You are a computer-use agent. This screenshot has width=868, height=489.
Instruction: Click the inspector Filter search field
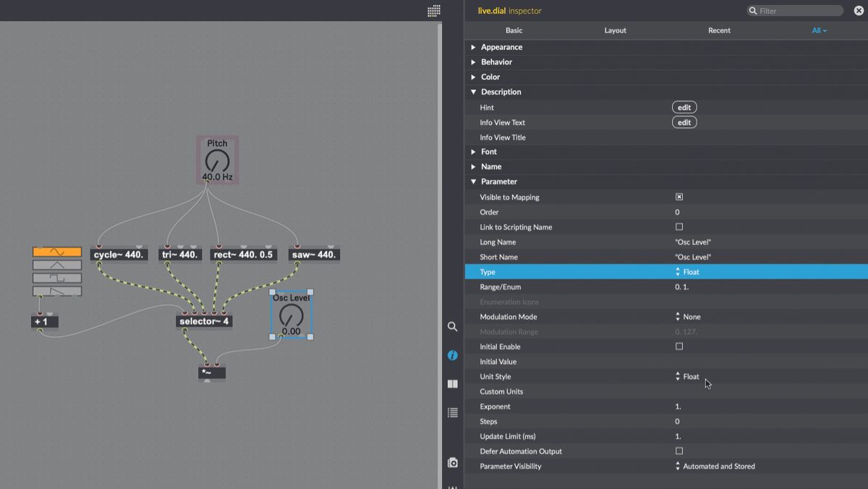[x=795, y=11]
